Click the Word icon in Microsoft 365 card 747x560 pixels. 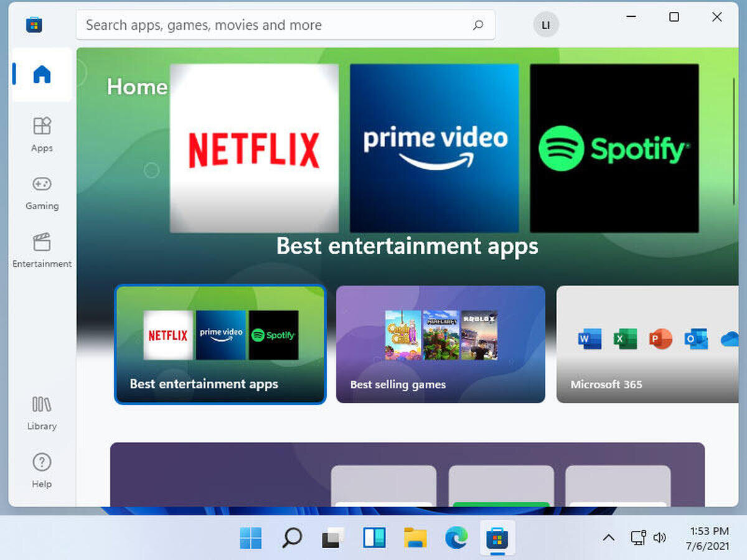click(x=590, y=339)
